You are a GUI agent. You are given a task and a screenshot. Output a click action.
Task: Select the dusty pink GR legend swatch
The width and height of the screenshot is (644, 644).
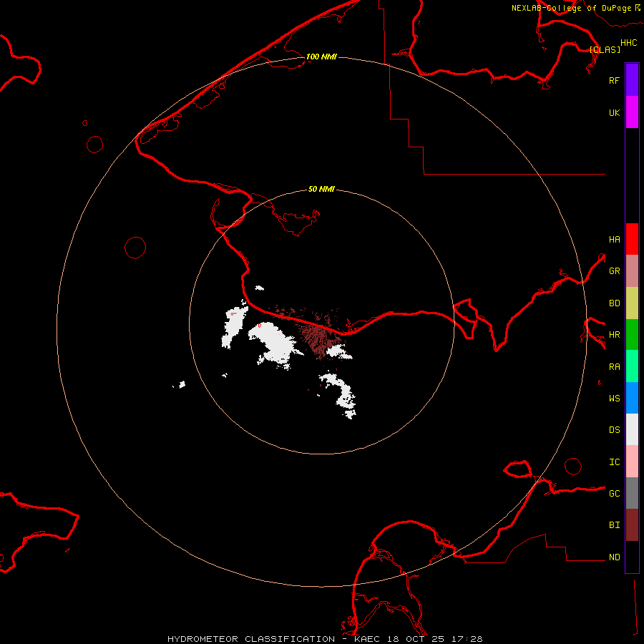[632, 271]
